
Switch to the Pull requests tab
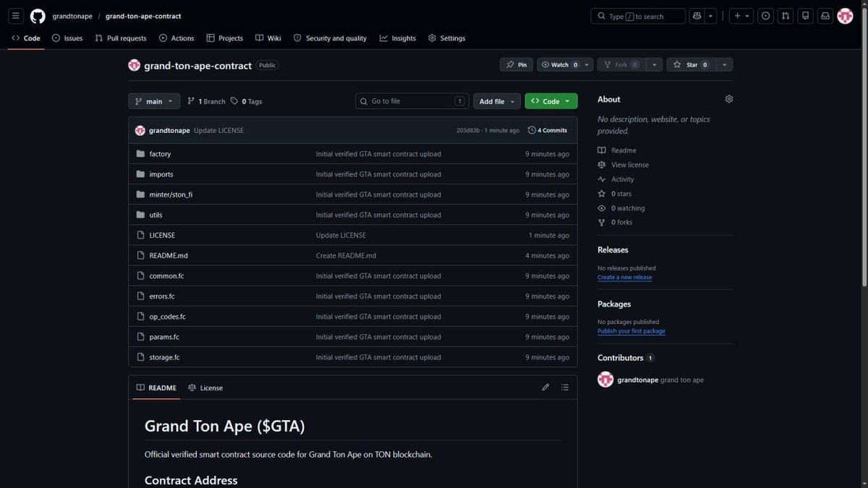click(x=121, y=38)
